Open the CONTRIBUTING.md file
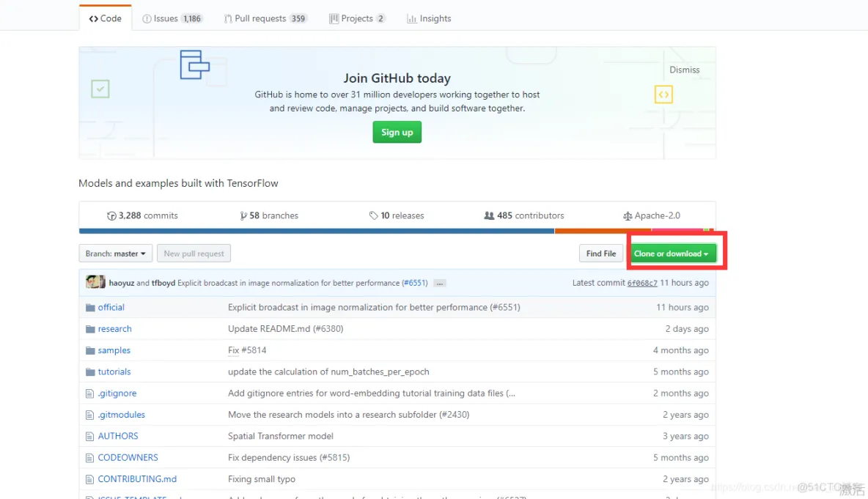 click(137, 479)
